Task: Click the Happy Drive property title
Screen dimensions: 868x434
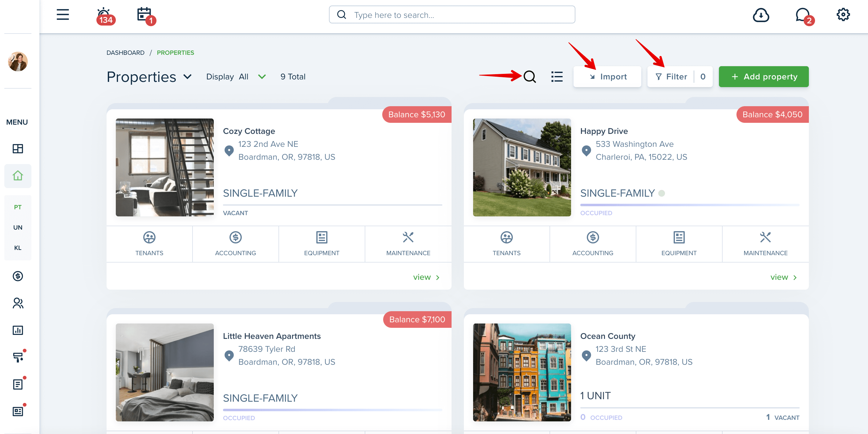Action: [x=604, y=131]
